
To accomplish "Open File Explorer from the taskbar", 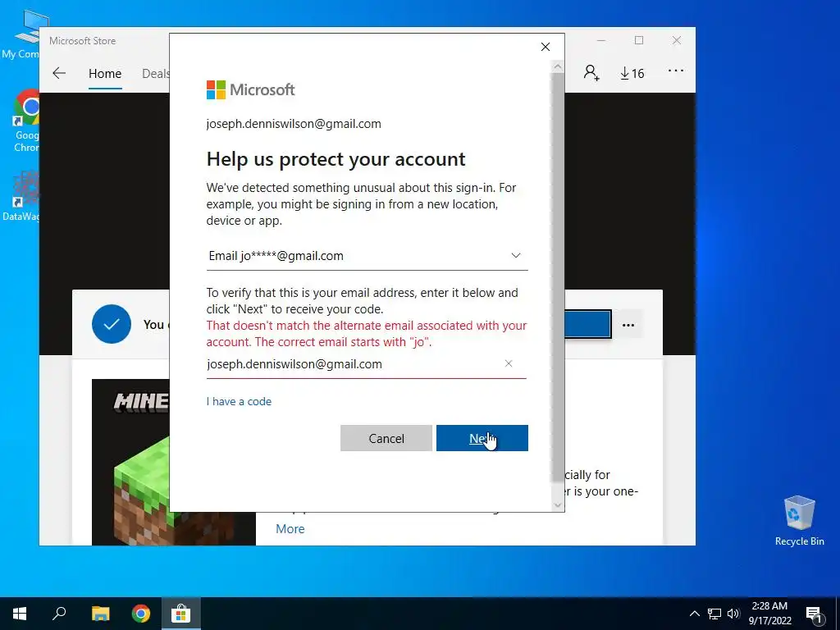I will 100,614.
